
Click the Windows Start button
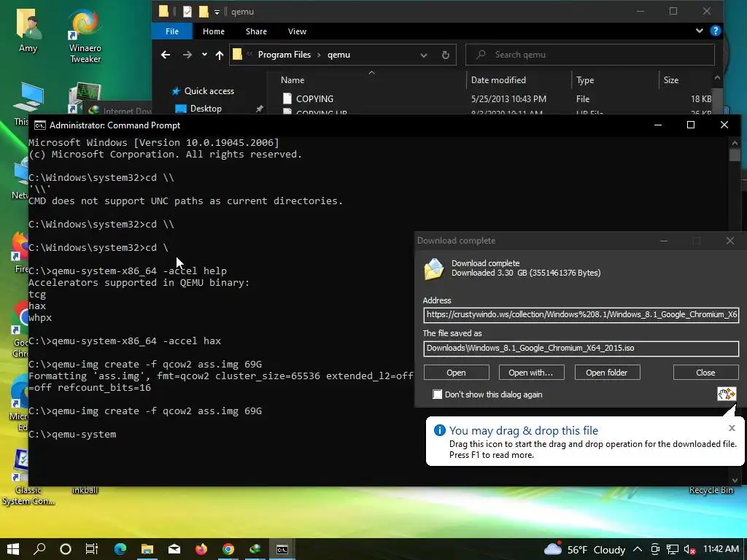point(13,549)
